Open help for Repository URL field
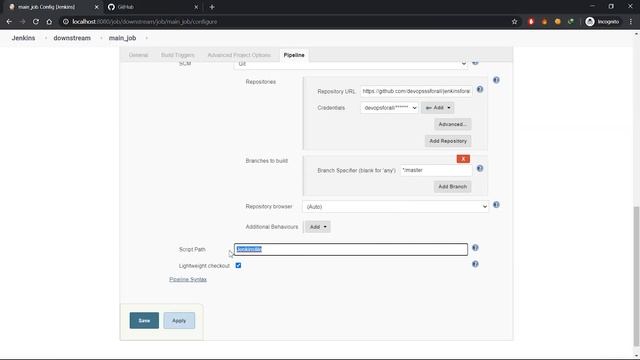Image resolution: width=640 pixels, height=360 pixels. (480, 89)
